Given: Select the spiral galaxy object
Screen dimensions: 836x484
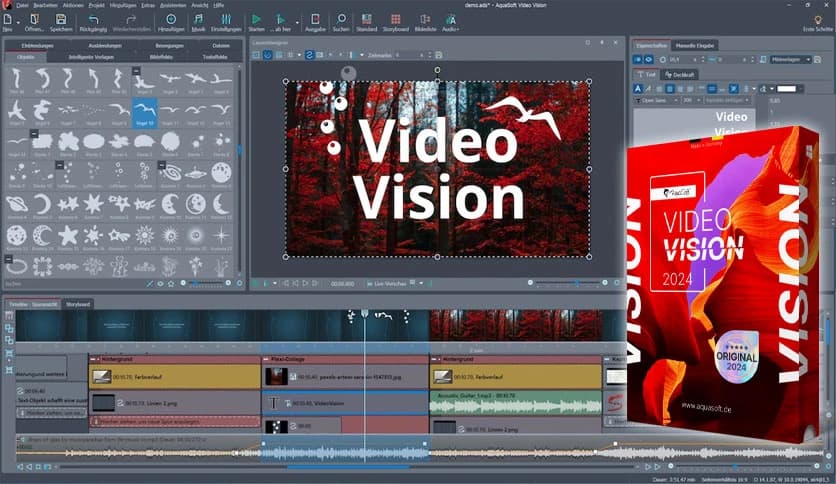Looking at the screenshot, I should point(170,174).
